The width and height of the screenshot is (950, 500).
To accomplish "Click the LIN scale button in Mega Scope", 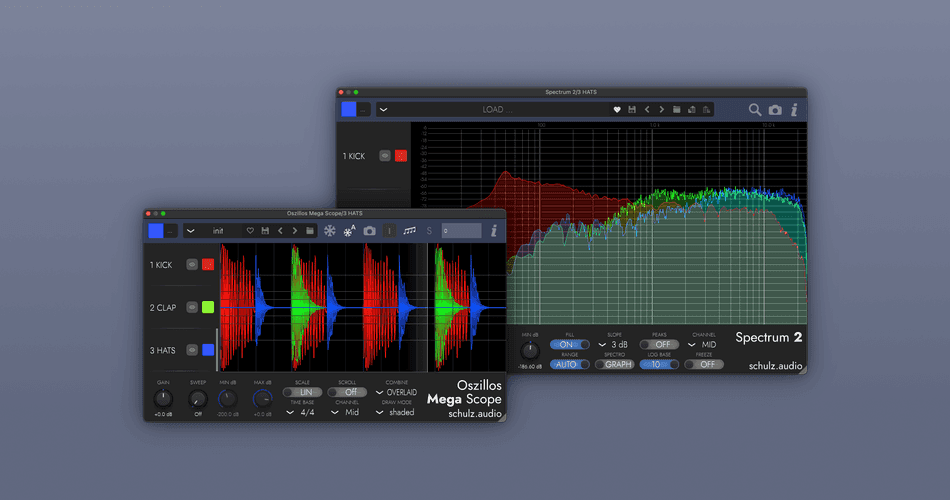I will (302, 392).
